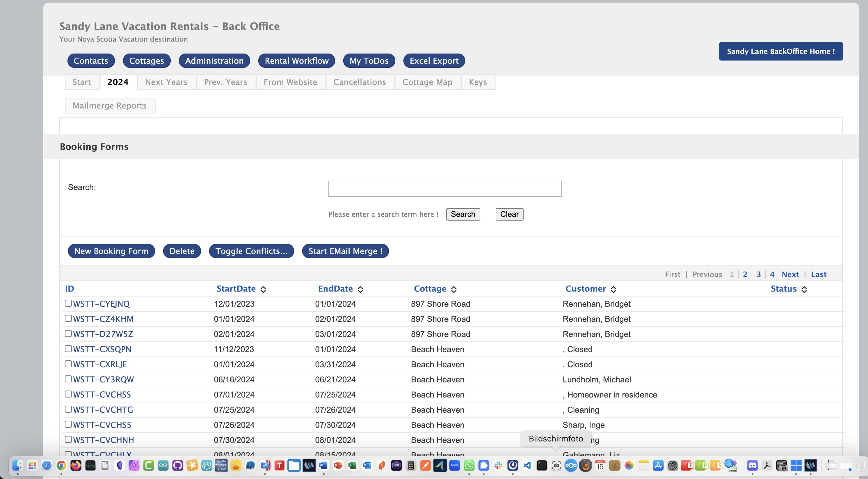
Task: Open GitHub Desktop from the dock
Action: click(177, 466)
